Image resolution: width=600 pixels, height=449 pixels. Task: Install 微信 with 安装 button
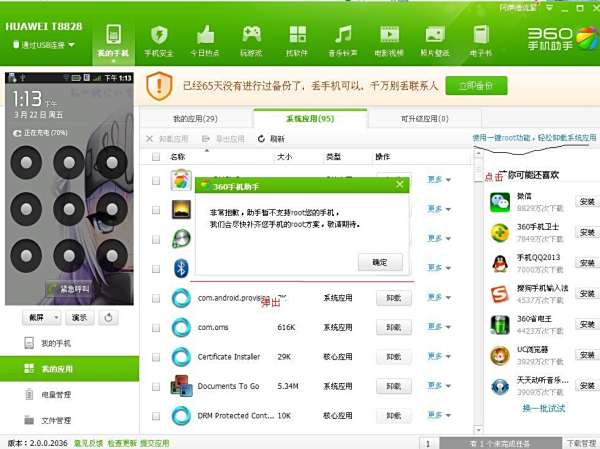pos(587,201)
